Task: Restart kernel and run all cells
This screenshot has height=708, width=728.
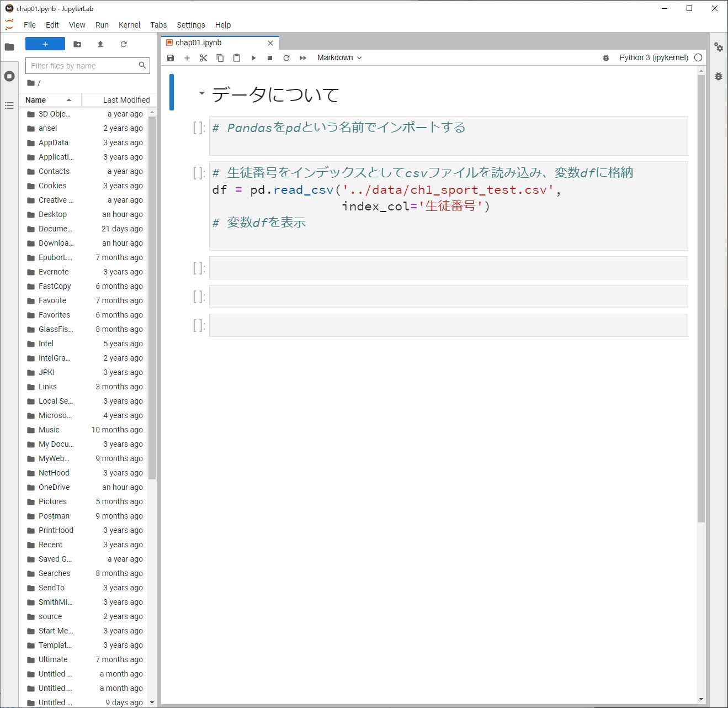Action: 303,58
